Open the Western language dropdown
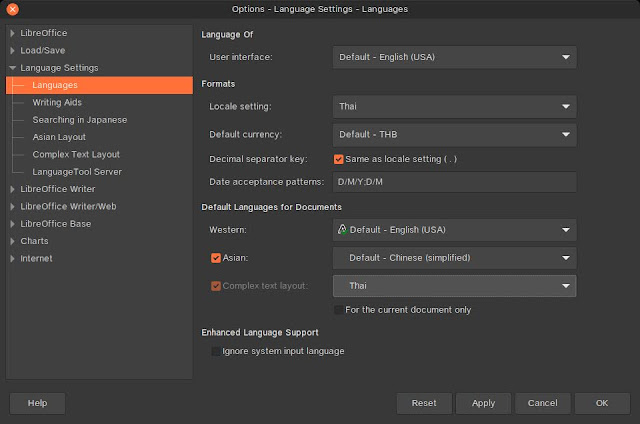 (x=454, y=230)
